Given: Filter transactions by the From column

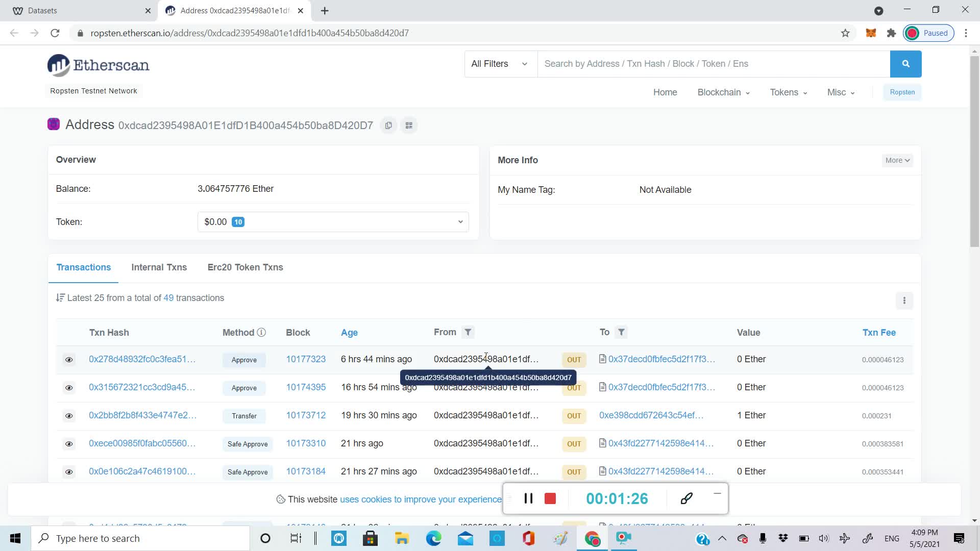Looking at the screenshot, I should [468, 332].
